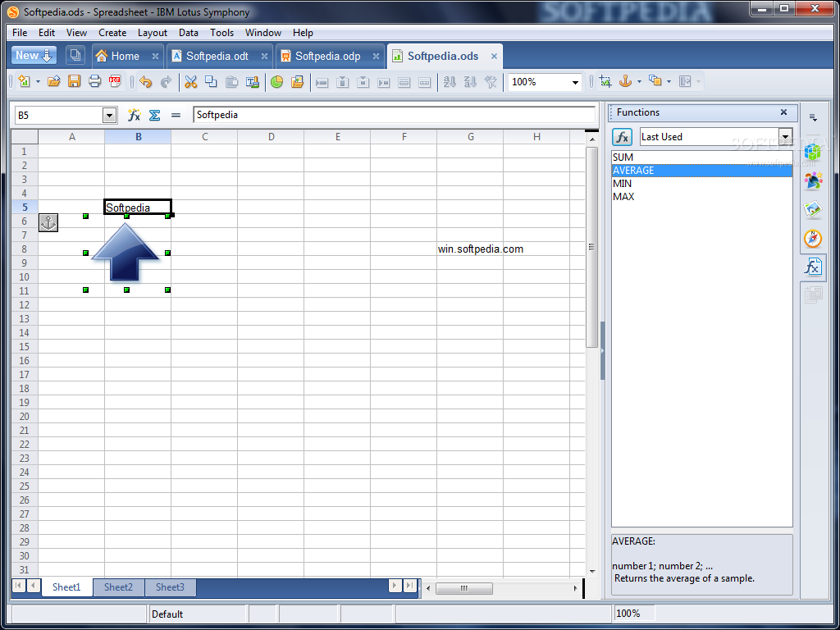Select the Functions fx sidebar tab icon

pos(813,267)
